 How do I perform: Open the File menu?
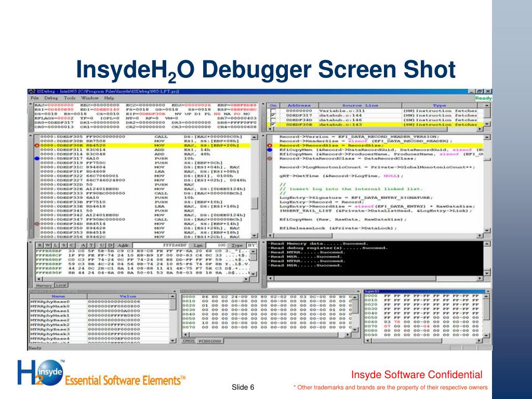[34, 98]
